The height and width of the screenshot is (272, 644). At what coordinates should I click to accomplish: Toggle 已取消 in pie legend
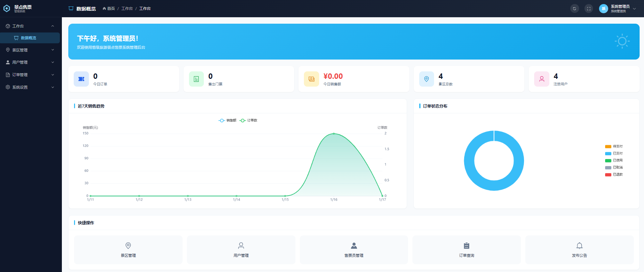(614, 167)
